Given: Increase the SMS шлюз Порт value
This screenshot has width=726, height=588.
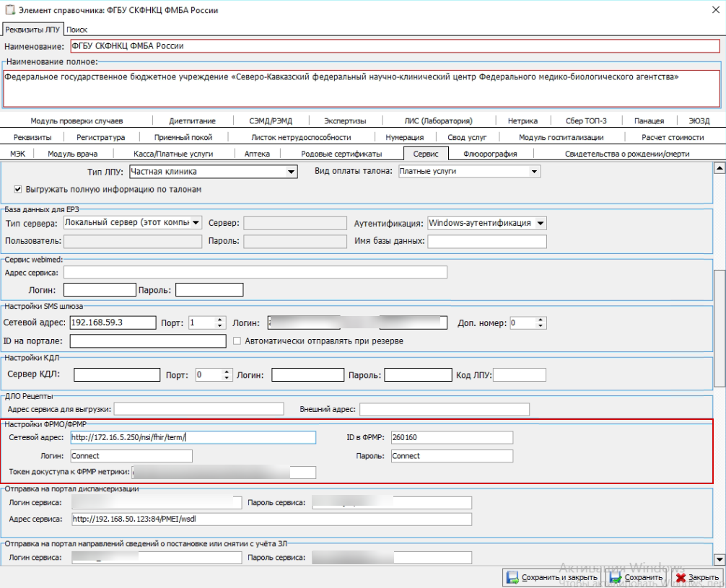Looking at the screenshot, I should pos(211,320).
